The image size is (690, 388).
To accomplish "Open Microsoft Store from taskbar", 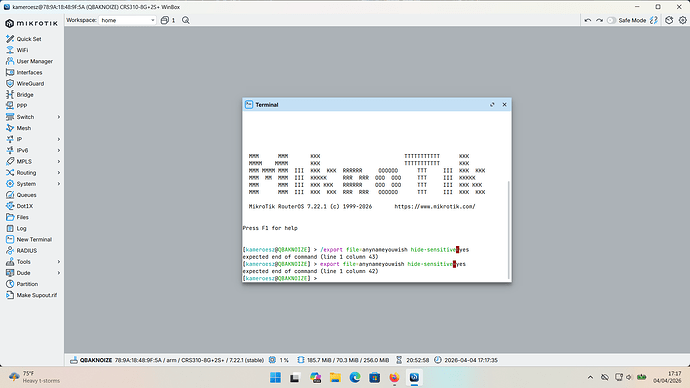I will [x=374, y=377].
